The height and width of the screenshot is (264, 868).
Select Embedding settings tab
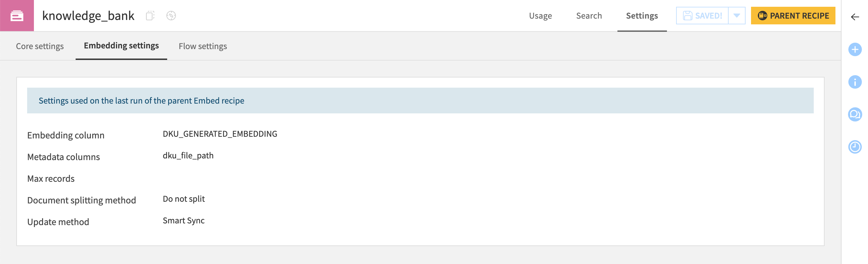(121, 45)
